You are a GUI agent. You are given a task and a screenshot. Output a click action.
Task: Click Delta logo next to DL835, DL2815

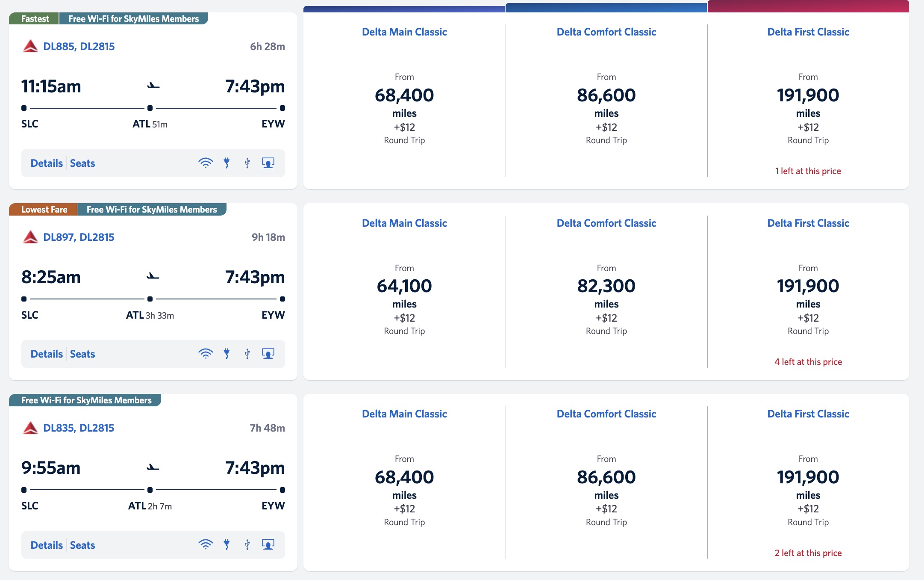click(30, 428)
